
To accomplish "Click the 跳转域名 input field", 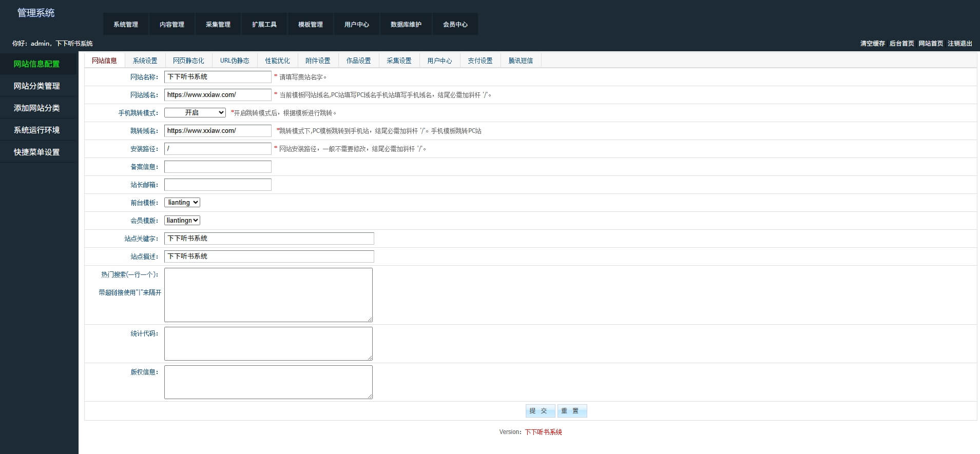I will tap(218, 131).
